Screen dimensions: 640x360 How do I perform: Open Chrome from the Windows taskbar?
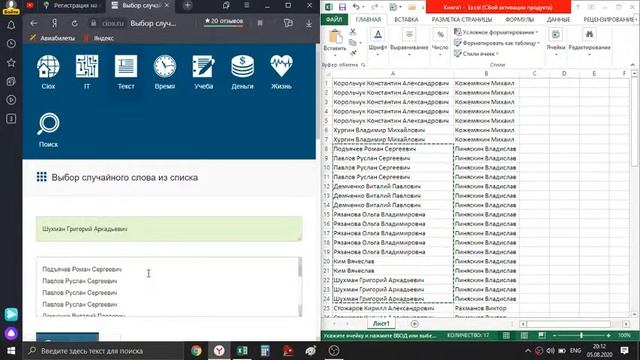[196, 351]
